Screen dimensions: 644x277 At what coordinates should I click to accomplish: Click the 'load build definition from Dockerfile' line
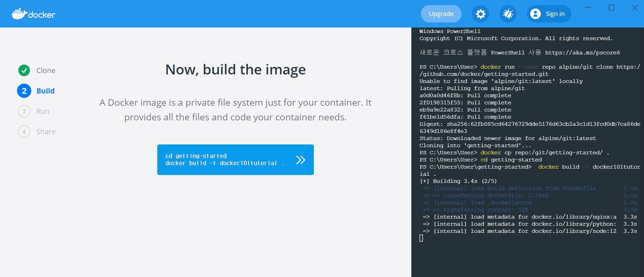pyautogui.click(x=530, y=188)
